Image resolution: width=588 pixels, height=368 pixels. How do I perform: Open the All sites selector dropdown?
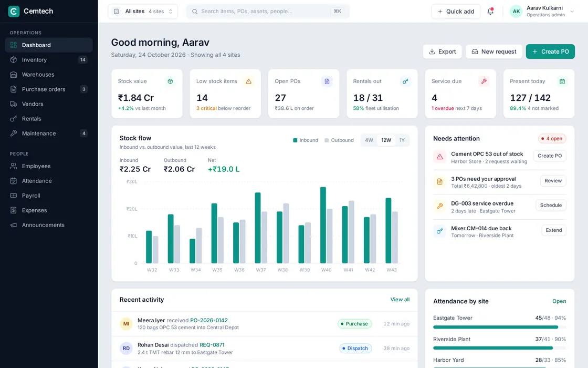[x=143, y=11]
